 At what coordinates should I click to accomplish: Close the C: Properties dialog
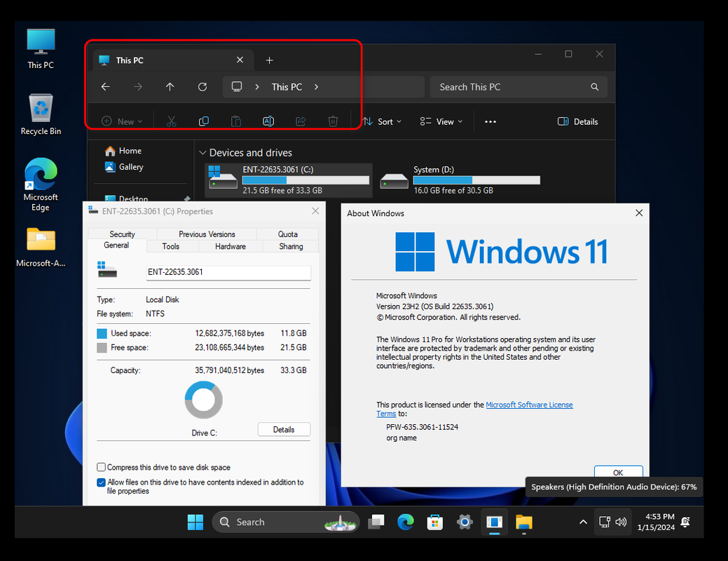point(315,211)
